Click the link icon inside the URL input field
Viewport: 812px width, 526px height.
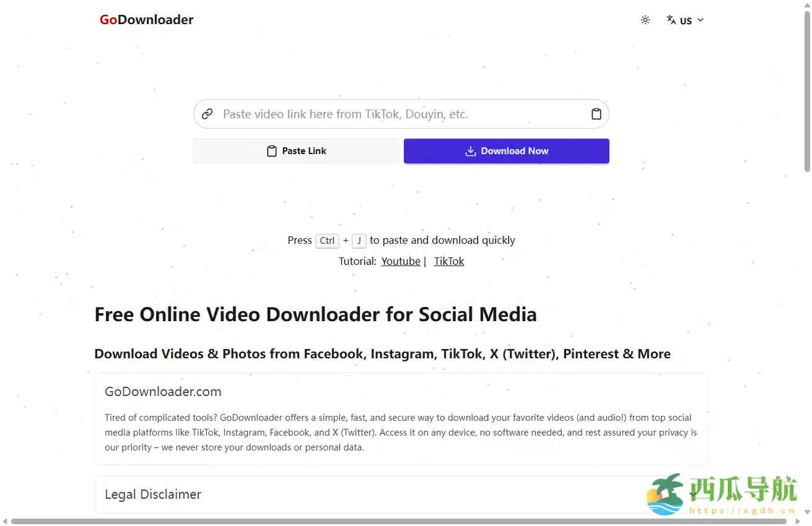point(206,114)
